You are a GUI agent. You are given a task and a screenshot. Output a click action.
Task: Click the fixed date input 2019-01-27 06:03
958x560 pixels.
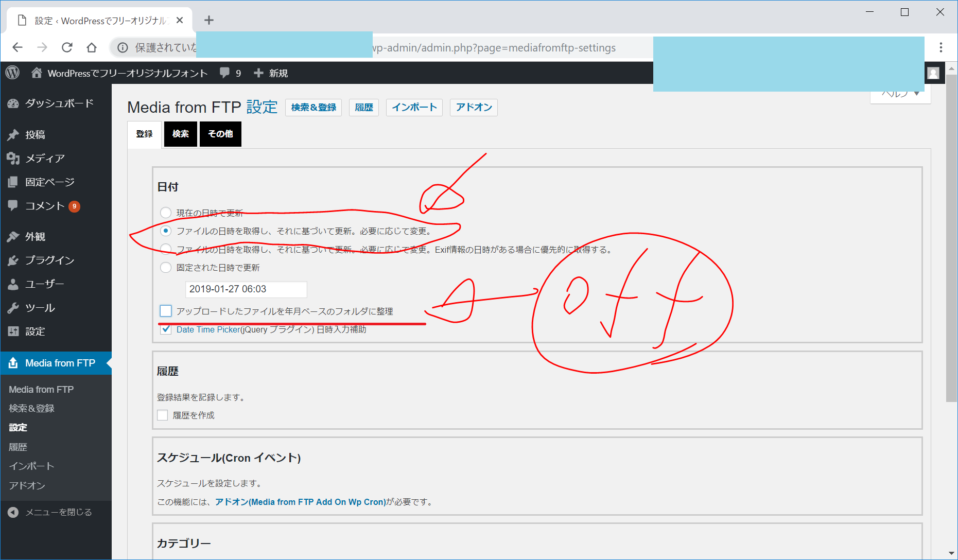(246, 289)
